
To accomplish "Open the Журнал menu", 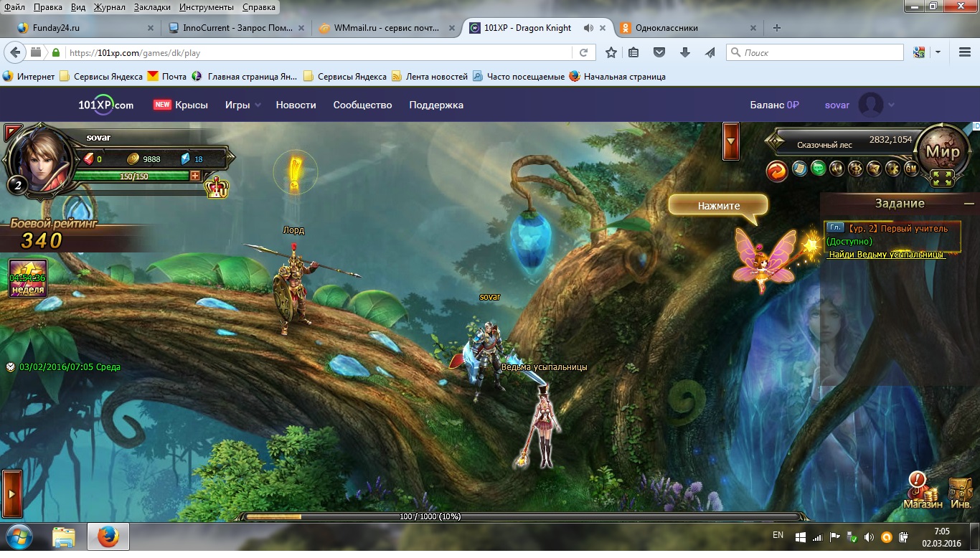I will coord(109,7).
